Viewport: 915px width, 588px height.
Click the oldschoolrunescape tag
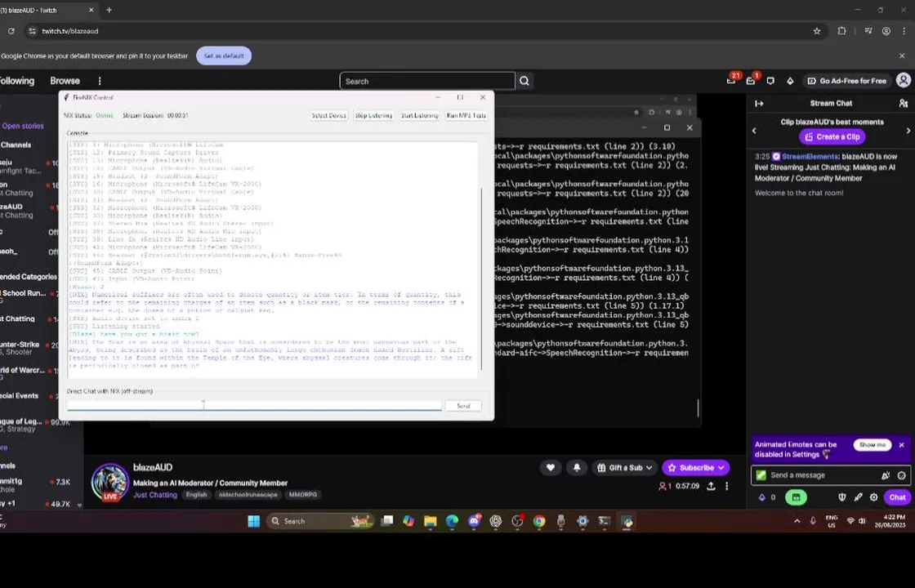coord(248,495)
